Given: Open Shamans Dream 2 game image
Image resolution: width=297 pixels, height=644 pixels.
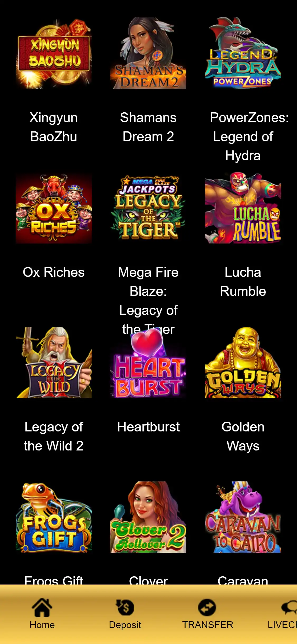Looking at the screenshot, I should click(148, 53).
